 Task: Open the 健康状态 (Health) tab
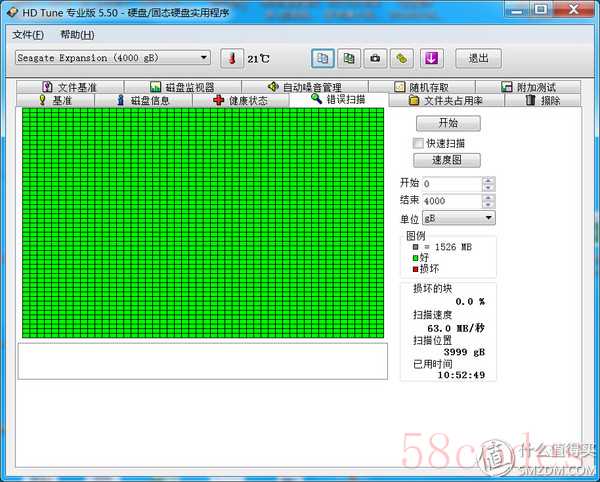click(x=240, y=100)
